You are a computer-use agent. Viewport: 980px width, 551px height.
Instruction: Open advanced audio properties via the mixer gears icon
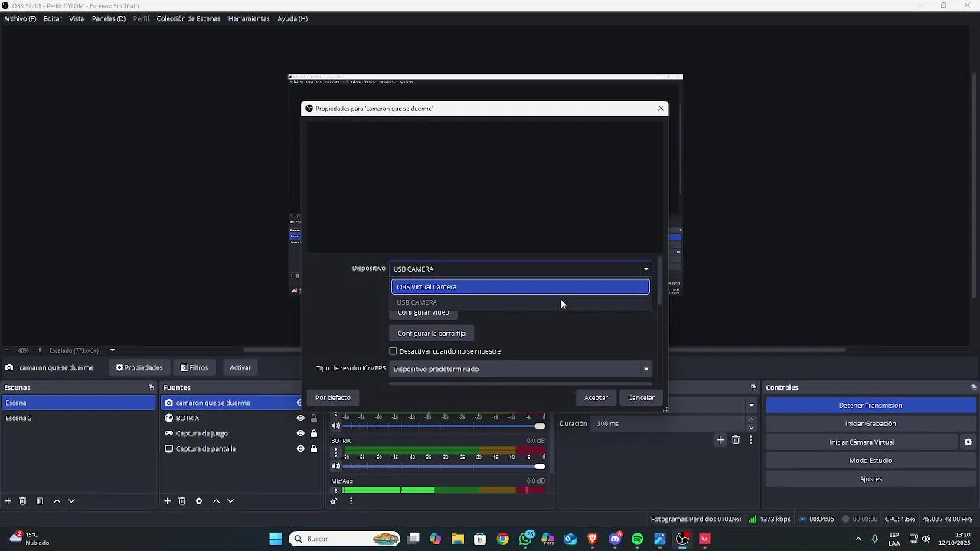click(x=334, y=501)
